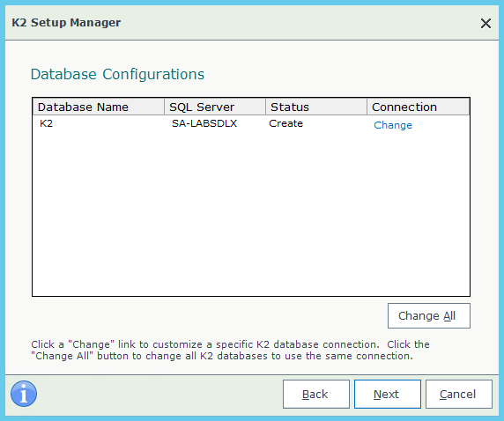Select the Create status cell
504x421 pixels.
pos(285,123)
